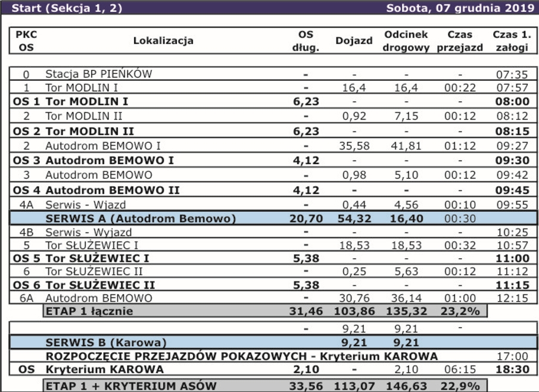Click the bold time '18:30'
This screenshot has width=539, height=392.
coord(512,369)
